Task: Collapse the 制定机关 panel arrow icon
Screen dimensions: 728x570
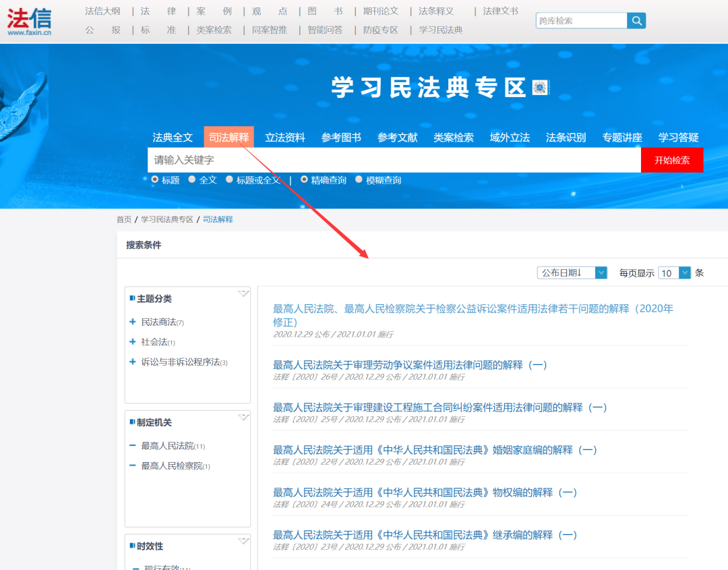Action: click(243, 417)
